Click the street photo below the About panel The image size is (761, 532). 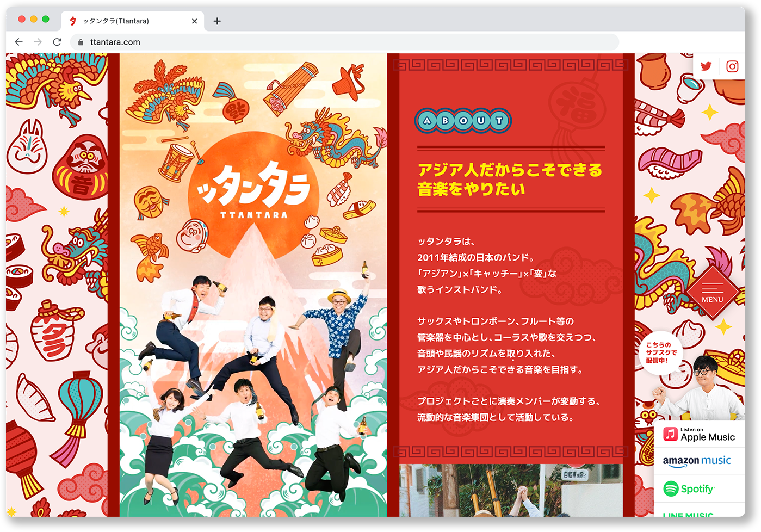click(511, 490)
